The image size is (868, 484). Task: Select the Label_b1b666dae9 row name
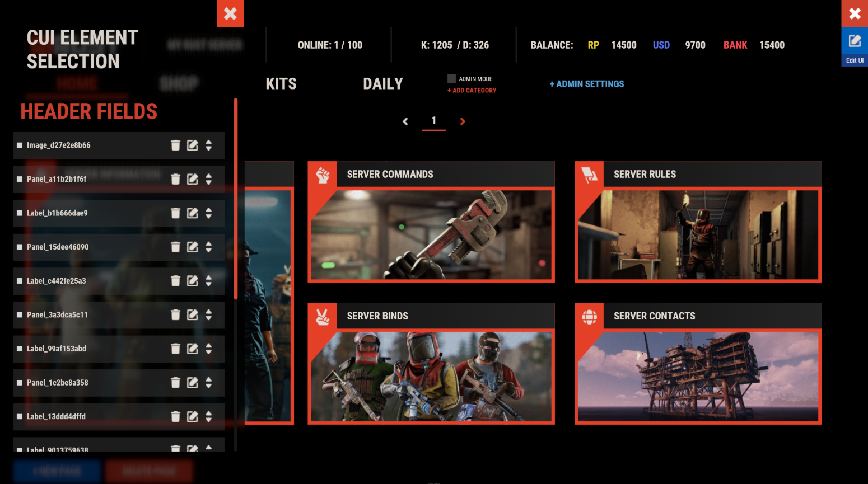pyautogui.click(x=57, y=213)
